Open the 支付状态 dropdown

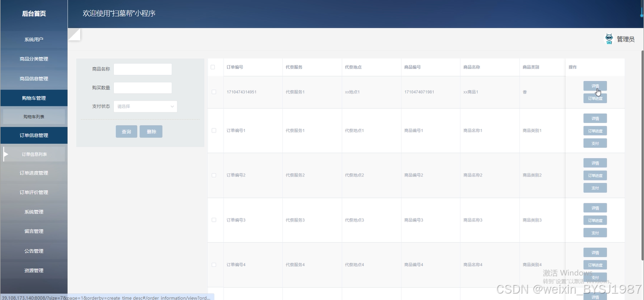(x=145, y=106)
